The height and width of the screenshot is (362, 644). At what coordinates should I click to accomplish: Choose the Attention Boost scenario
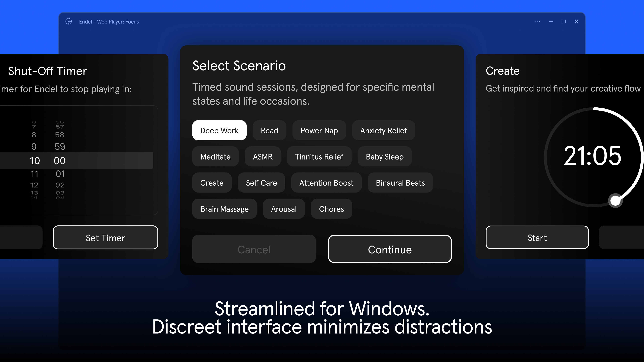click(x=326, y=183)
